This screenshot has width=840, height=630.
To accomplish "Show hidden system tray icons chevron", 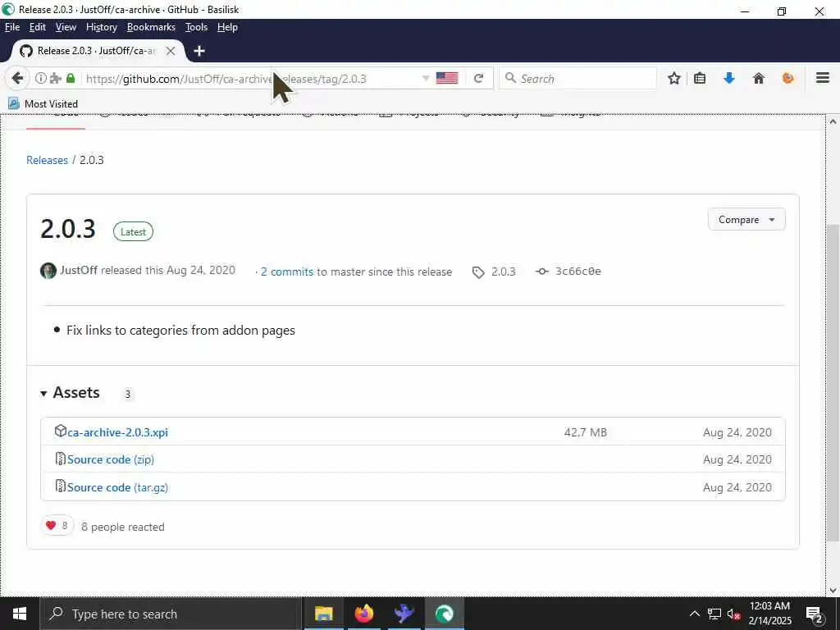I will 694,614.
